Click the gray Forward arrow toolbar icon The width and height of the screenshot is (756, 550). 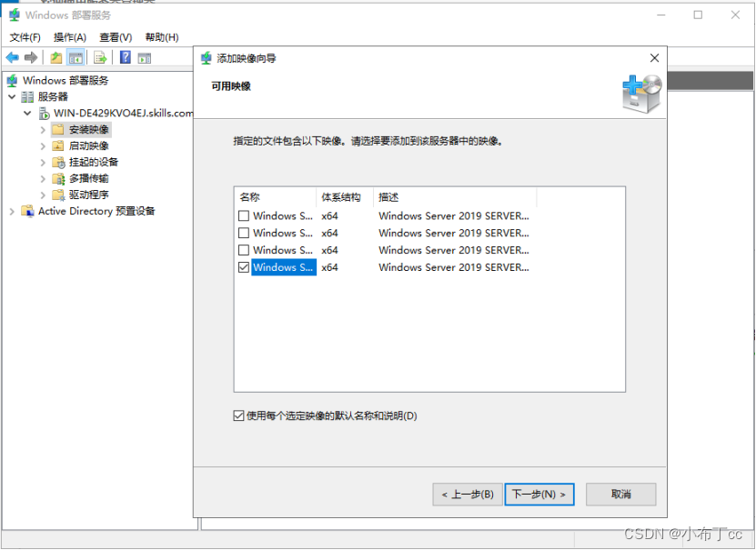tap(31, 58)
